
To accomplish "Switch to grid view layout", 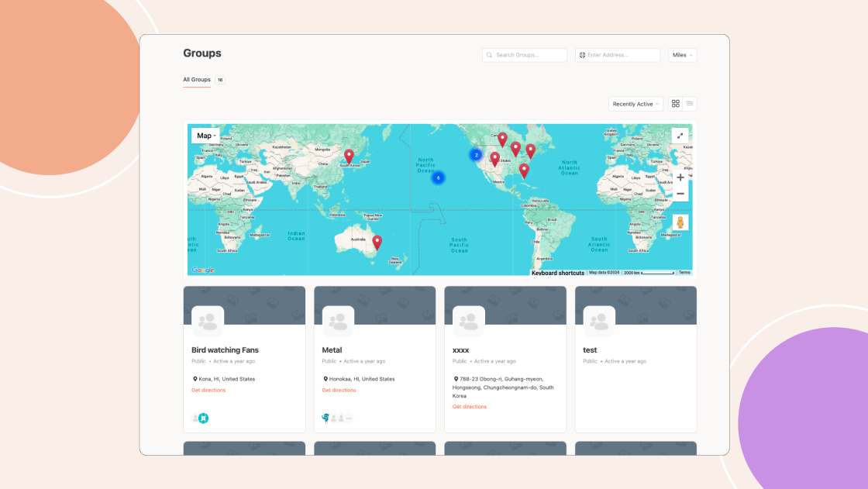I will tap(675, 104).
